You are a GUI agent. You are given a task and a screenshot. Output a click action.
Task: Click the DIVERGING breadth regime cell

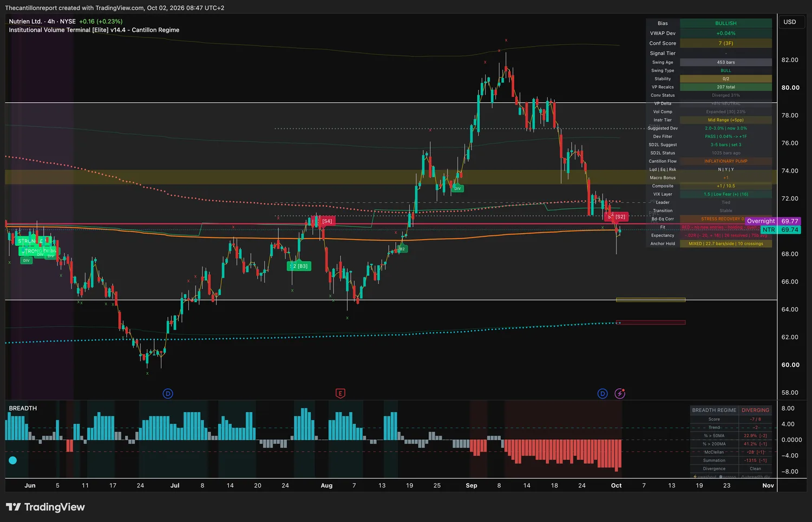[755, 410]
